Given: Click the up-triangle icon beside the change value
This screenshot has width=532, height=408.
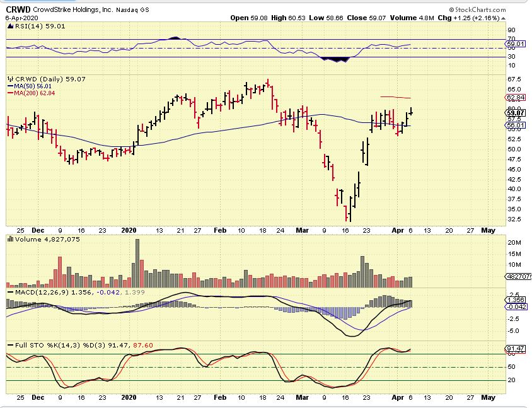Looking at the screenshot, I should coord(503,18).
